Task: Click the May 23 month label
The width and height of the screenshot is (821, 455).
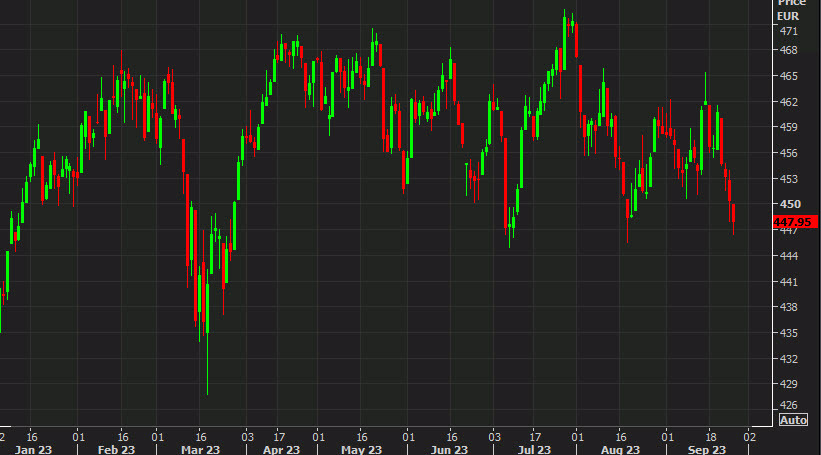Action: tap(361, 450)
